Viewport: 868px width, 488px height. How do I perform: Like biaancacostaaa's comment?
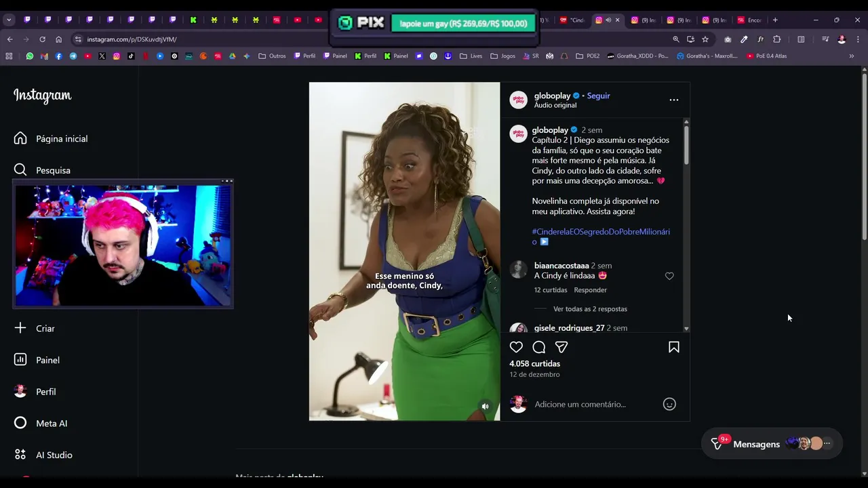pyautogui.click(x=669, y=276)
